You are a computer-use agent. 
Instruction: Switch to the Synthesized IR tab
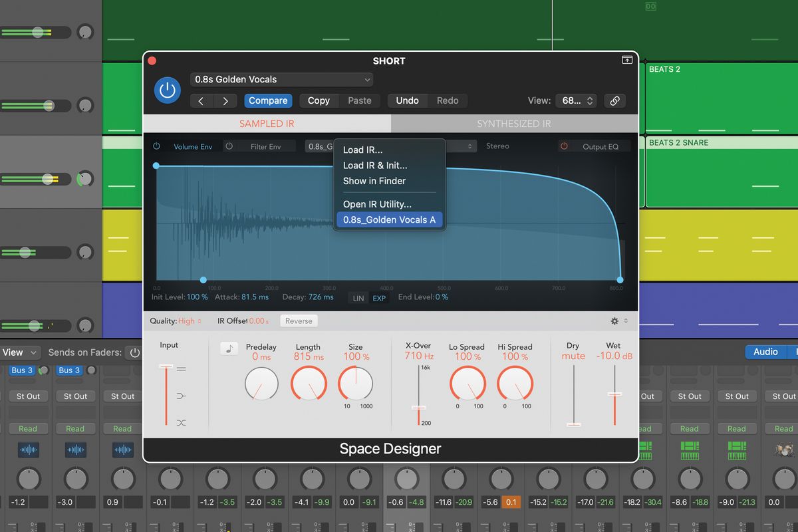point(513,123)
